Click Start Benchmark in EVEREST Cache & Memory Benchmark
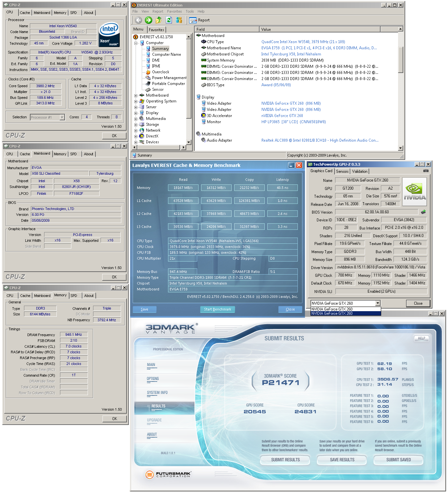 click(x=217, y=309)
